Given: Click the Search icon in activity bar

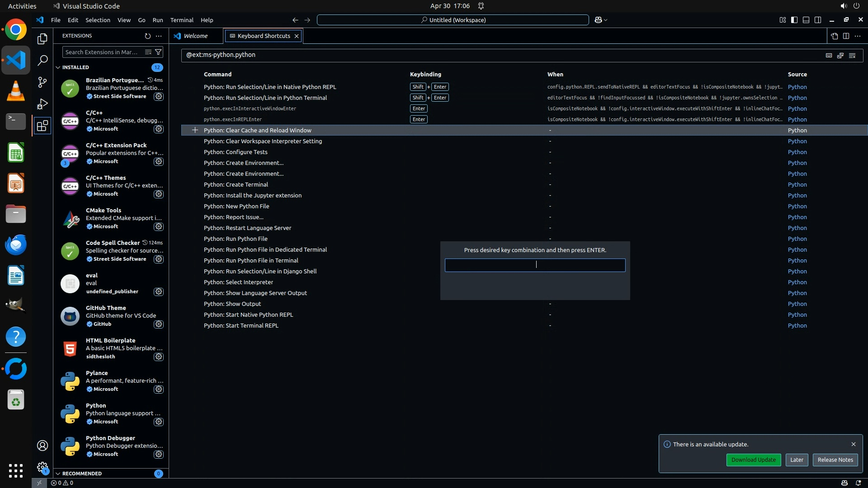Looking at the screenshot, I should click(x=42, y=60).
